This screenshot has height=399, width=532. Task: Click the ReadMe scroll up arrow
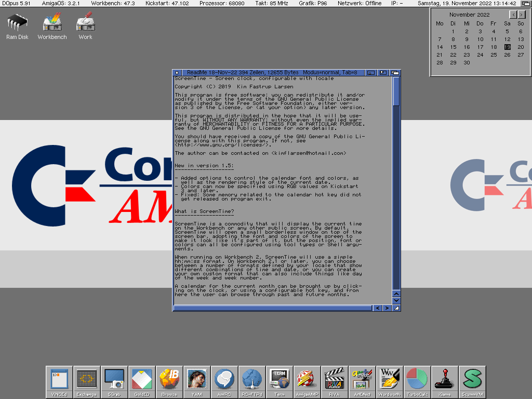(x=396, y=294)
